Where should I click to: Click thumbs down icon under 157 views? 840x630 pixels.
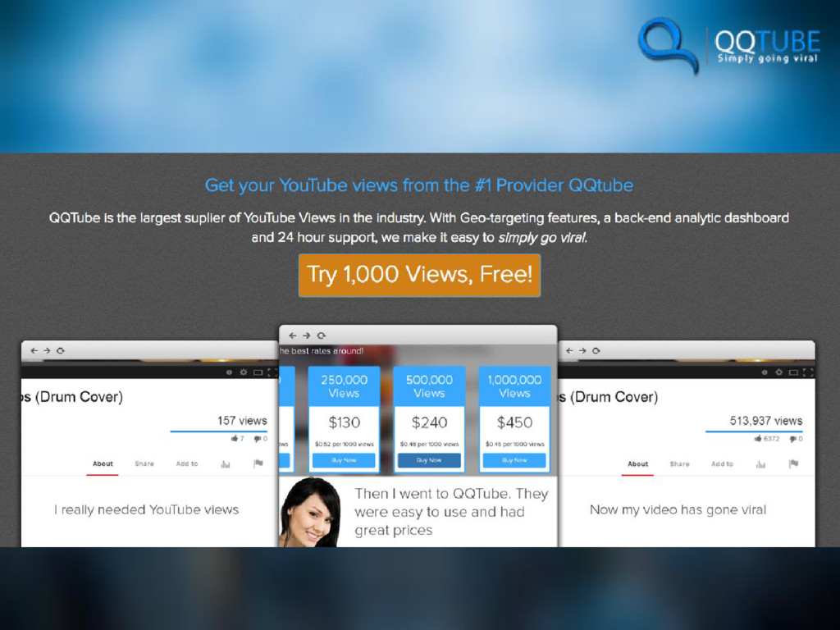point(257,439)
